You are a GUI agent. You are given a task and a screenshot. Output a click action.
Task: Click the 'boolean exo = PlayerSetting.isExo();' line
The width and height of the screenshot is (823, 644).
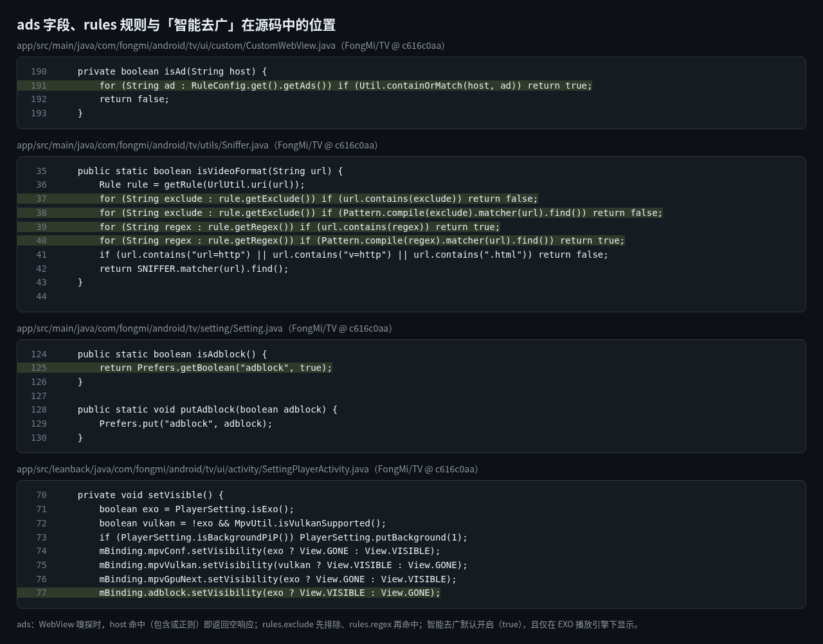[196, 509]
